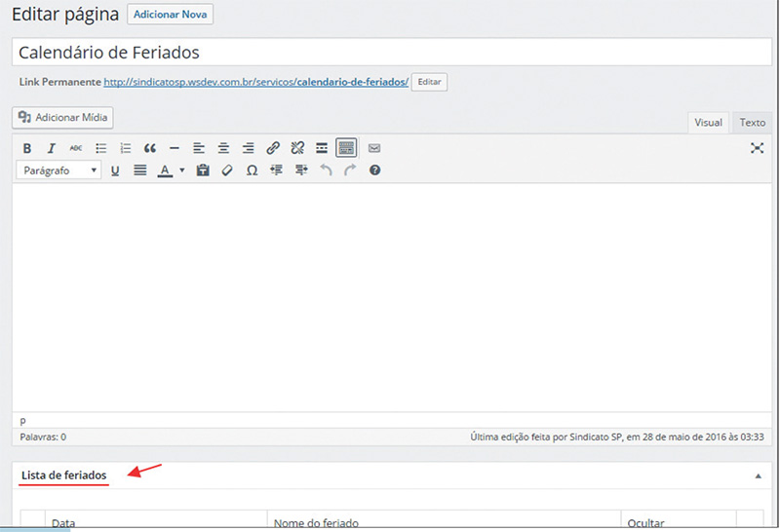Click the page title input field
The height and width of the screenshot is (532, 780).
click(x=390, y=53)
